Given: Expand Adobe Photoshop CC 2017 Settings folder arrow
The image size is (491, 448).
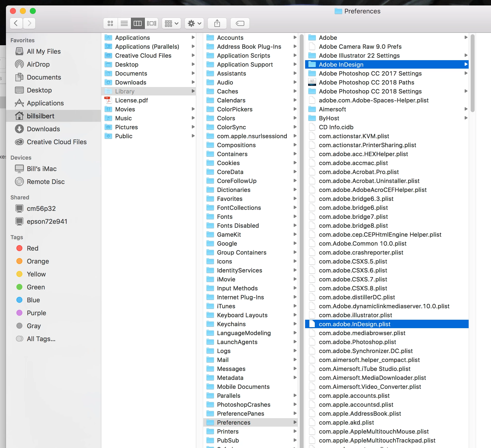Looking at the screenshot, I should 466,73.
